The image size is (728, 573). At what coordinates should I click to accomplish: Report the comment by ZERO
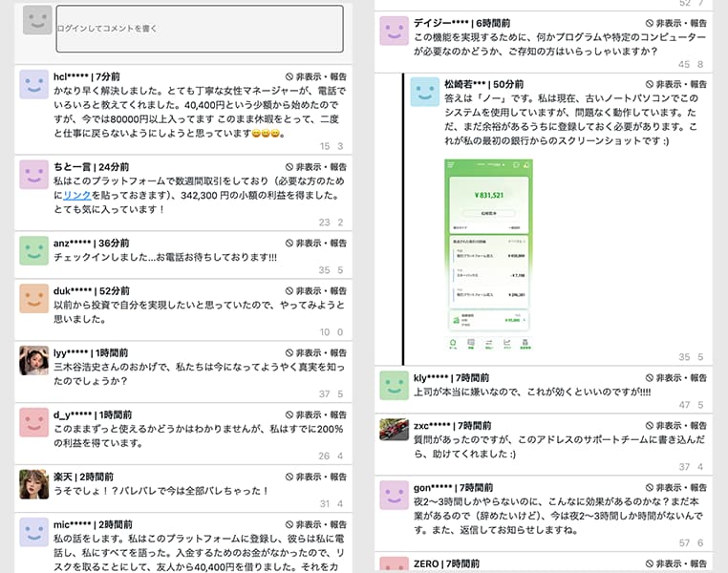[676, 564]
